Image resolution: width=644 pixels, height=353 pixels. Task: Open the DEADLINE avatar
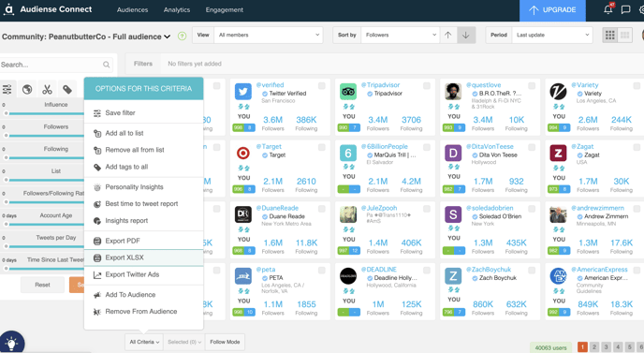pos(348,276)
